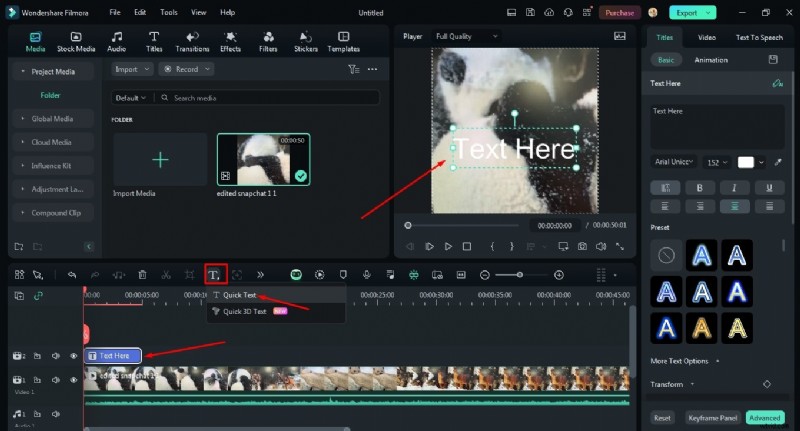Click the Transform keyframe diamond
800x431 pixels.
click(766, 384)
